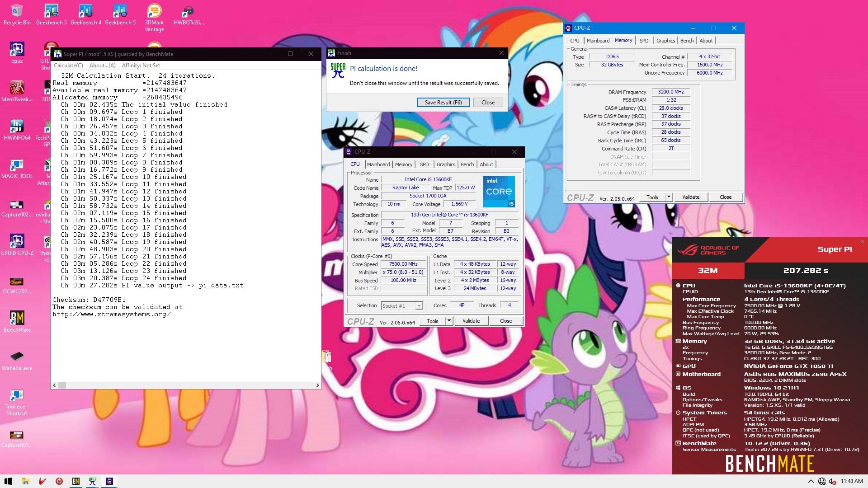The height and width of the screenshot is (488, 868).
Task: Switch to Memory tab in lower CPU-Z
Action: coord(403,164)
